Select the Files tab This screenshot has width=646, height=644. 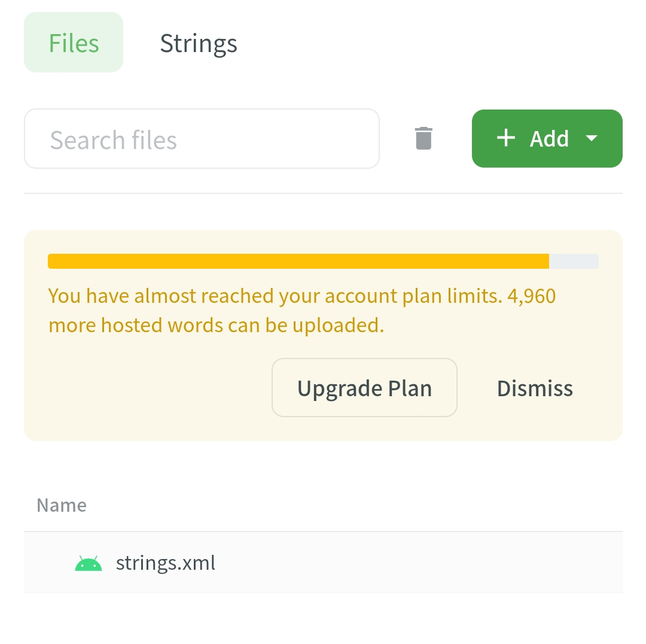coord(73,42)
